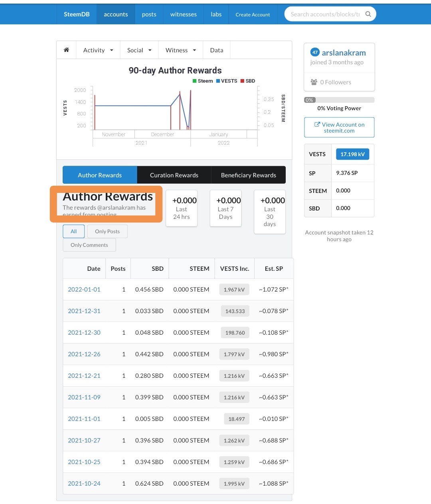Open the 2021-12-30 date link

(x=84, y=332)
